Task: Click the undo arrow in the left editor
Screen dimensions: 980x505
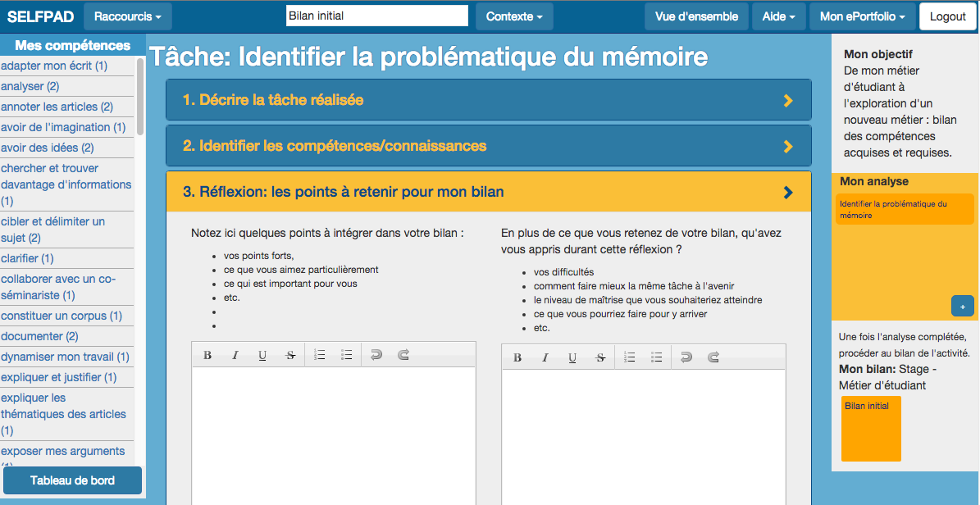Action: coord(376,355)
